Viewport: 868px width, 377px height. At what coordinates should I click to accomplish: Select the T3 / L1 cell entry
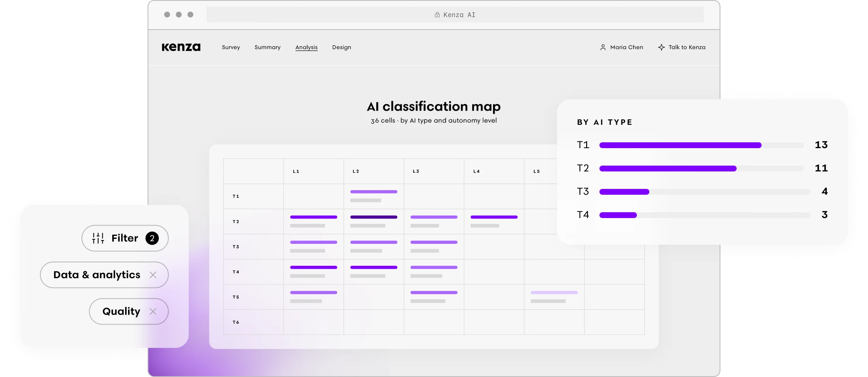click(313, 246)
